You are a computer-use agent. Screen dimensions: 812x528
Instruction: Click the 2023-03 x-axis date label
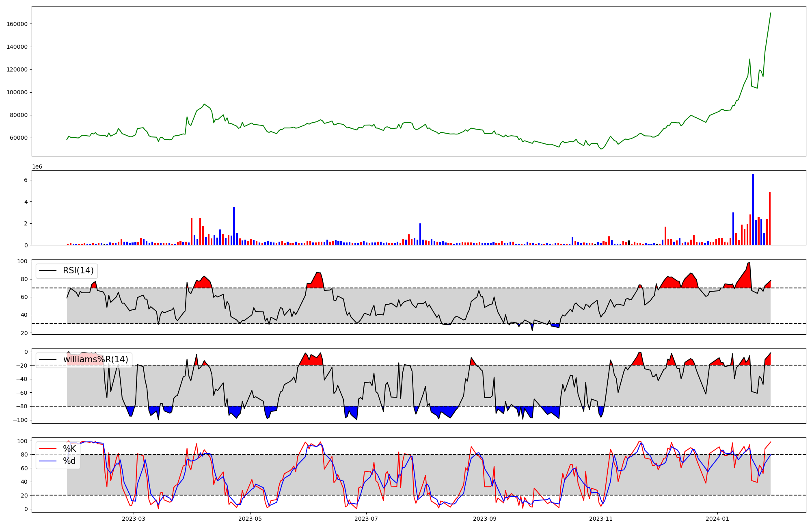[133, 519]
